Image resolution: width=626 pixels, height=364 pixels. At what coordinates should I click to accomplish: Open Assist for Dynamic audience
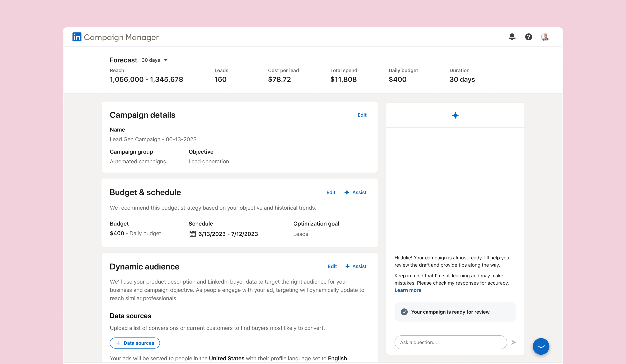(356, 266)
